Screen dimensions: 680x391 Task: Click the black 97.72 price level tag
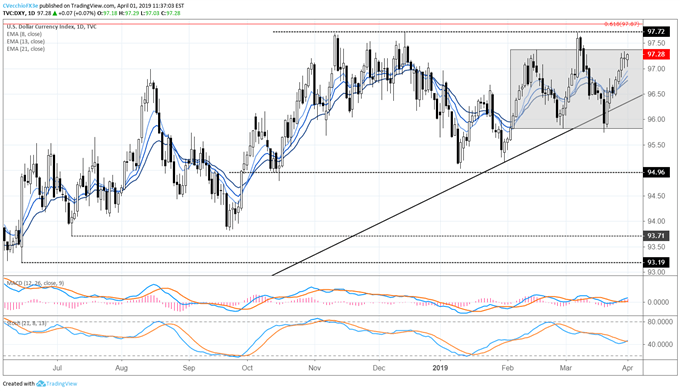coord(656,32)
